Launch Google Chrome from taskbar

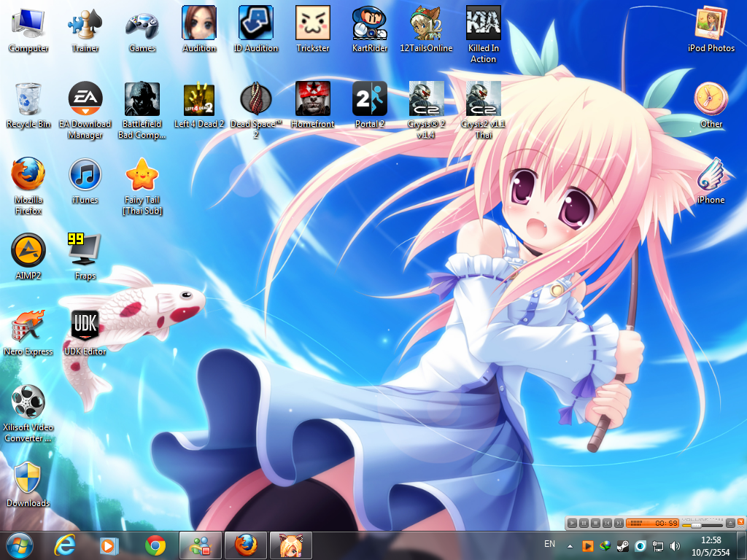pyautogui.click(x=155, y=545)
